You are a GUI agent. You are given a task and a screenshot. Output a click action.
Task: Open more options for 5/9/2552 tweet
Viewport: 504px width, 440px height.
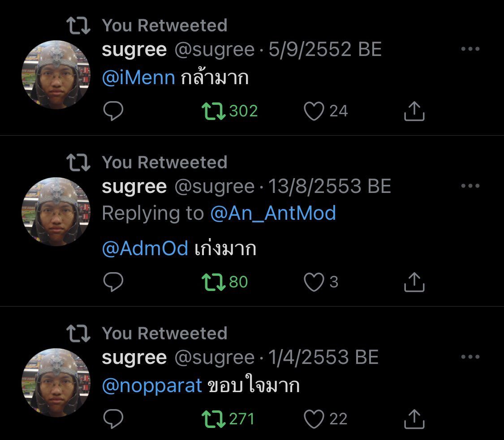click(470, 49)
